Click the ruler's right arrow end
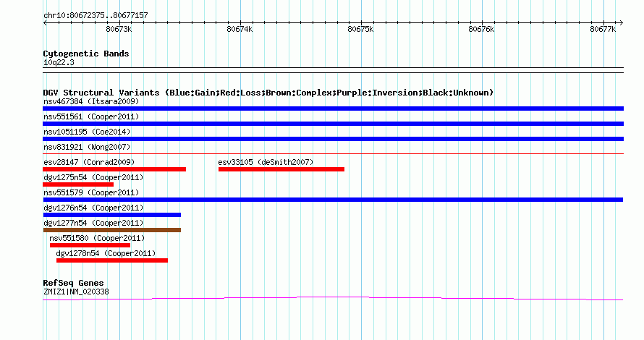The height and width of the screenshot is (340, 644). click(x=622, y=22)
